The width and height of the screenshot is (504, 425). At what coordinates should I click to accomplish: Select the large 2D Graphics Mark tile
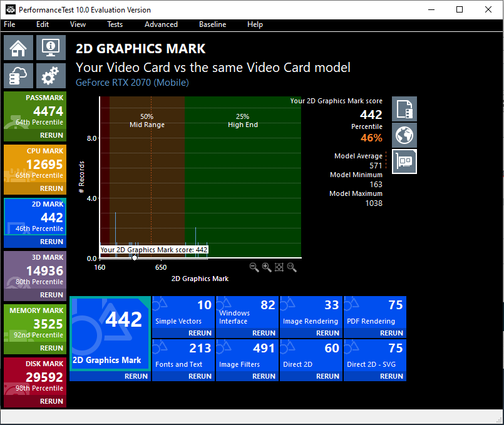pos(110,334)
